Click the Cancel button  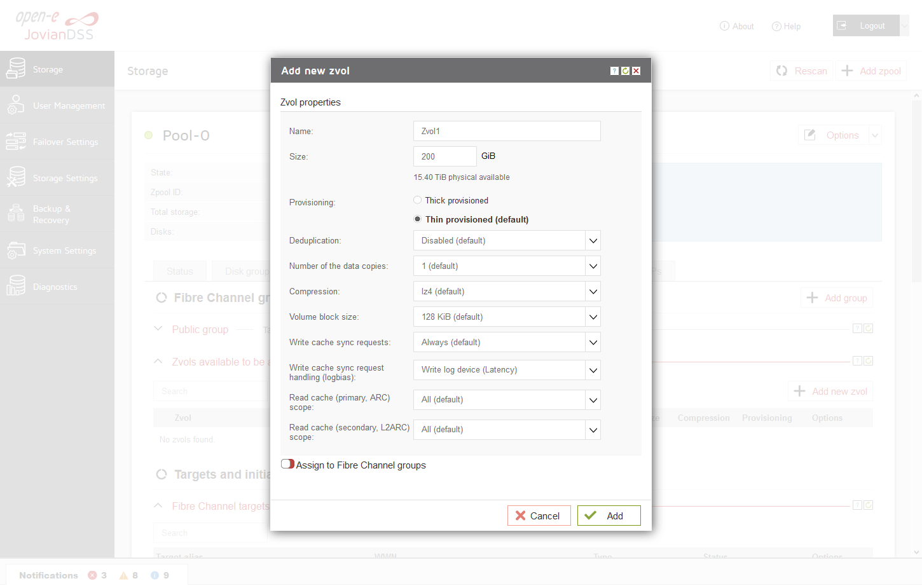tap(539, 516)
